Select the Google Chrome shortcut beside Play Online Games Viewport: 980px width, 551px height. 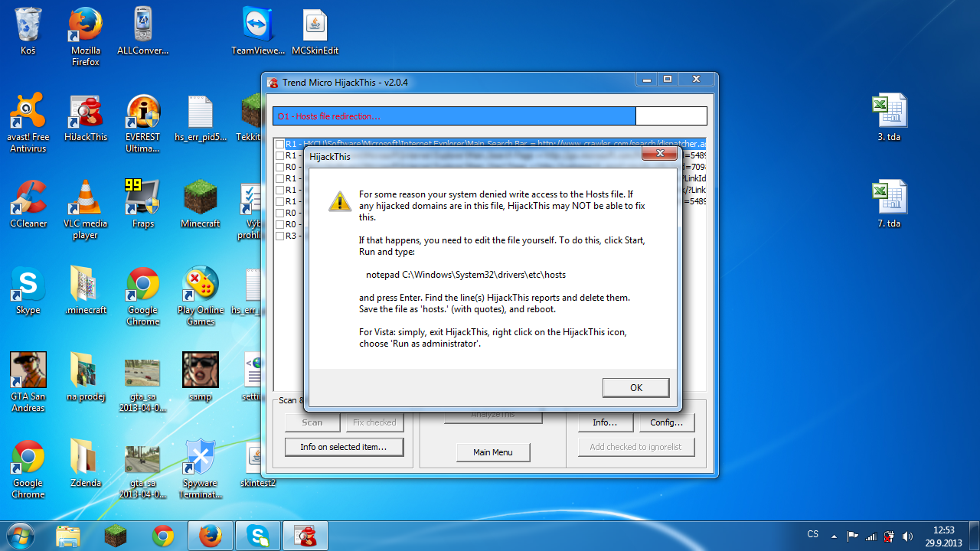[x=142, y=295]
